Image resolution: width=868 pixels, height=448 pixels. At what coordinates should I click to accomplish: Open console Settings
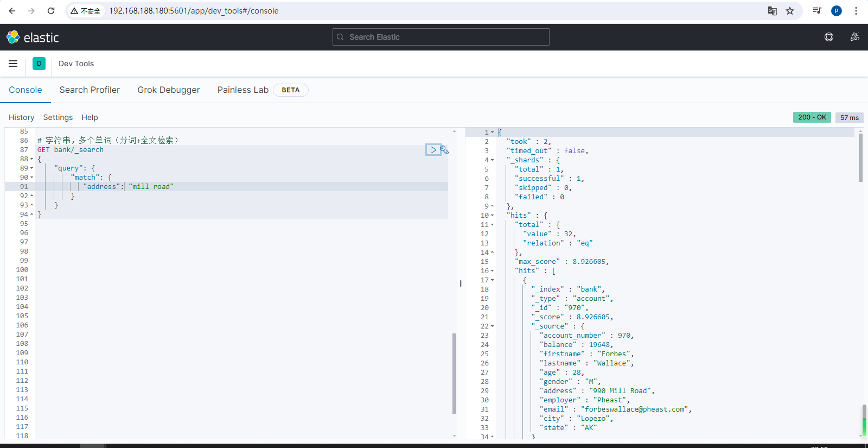pos(58,117)
